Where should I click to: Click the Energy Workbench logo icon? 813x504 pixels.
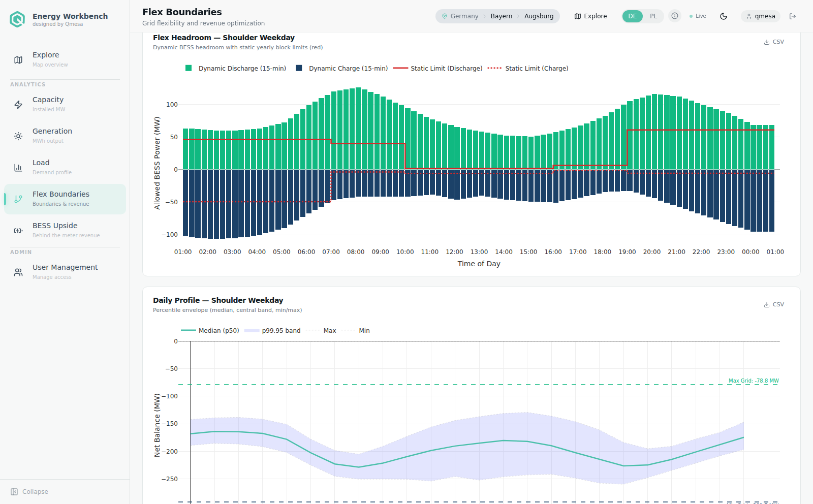[17, 19]
